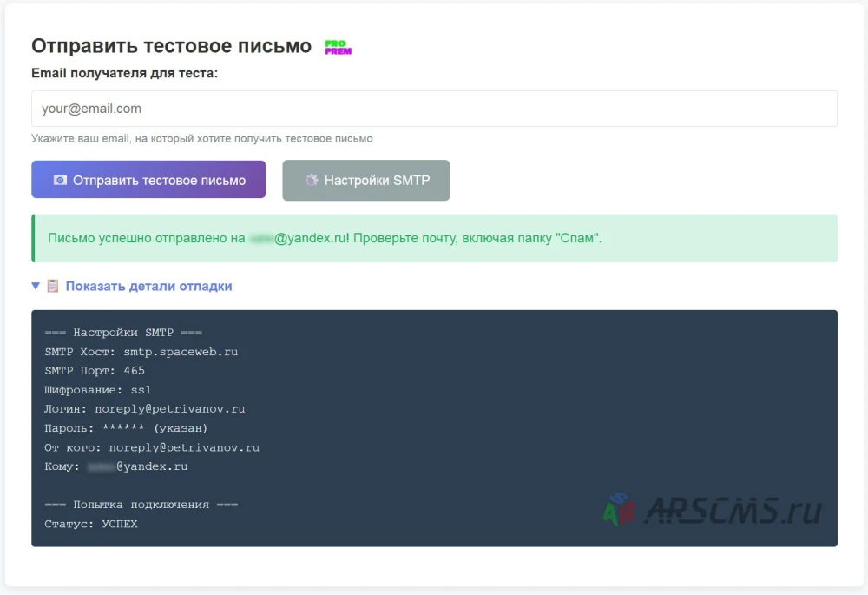868x595 pixels.
Task: Collapse the 'Показать детали отладки' disclosure triangle
Action: point(36,286)
